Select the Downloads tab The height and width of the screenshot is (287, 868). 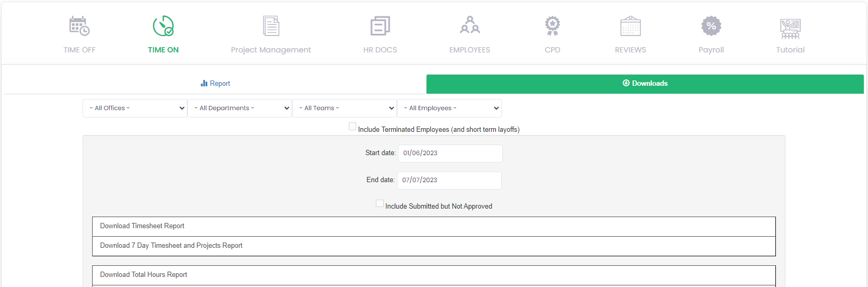(645, 84)
